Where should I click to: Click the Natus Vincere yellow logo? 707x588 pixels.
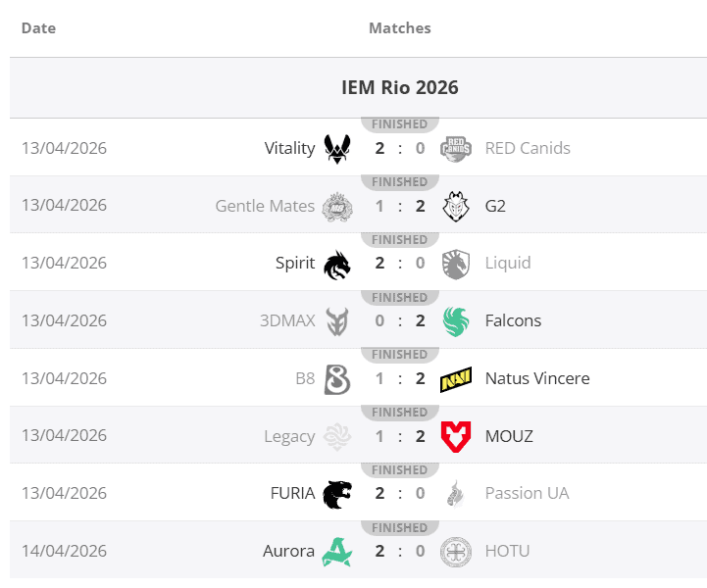tap(456, 379)
